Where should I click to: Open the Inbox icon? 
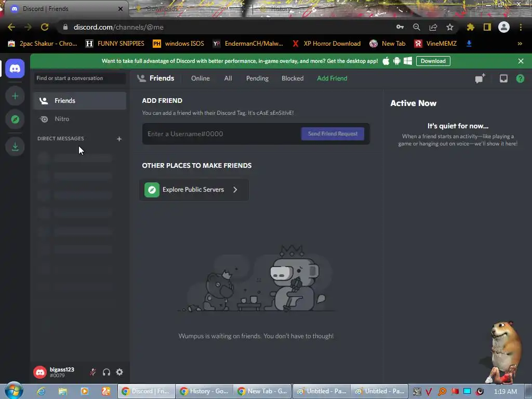tap(503, 78)
